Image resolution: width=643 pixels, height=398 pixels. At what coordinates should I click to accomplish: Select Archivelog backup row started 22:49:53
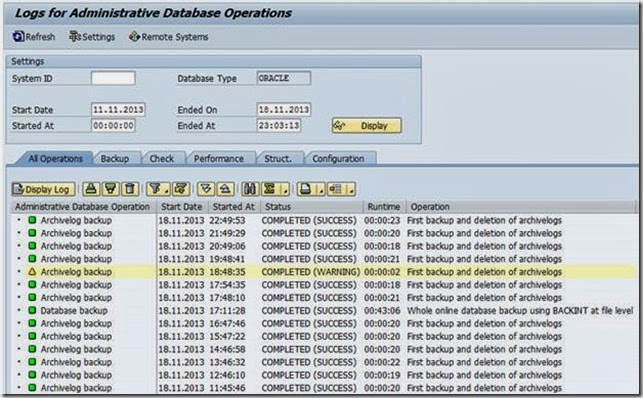(324, 220)
